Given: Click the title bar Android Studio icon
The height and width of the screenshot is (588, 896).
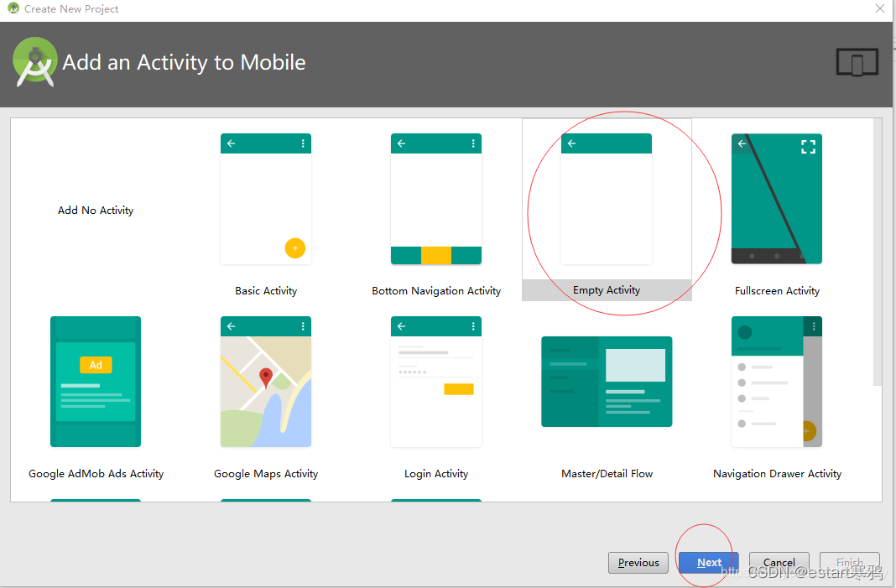Looking at the screenshot, I should tap(13, 8).
